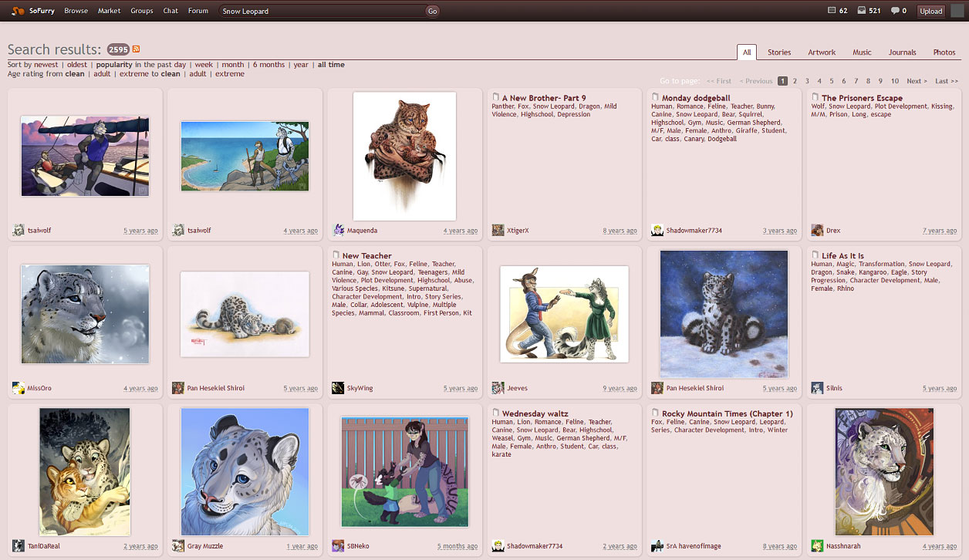The height and width of the screenshot is (560, 969).
Task: Jump to the Last page of results
Action: (x=946, y=80)
